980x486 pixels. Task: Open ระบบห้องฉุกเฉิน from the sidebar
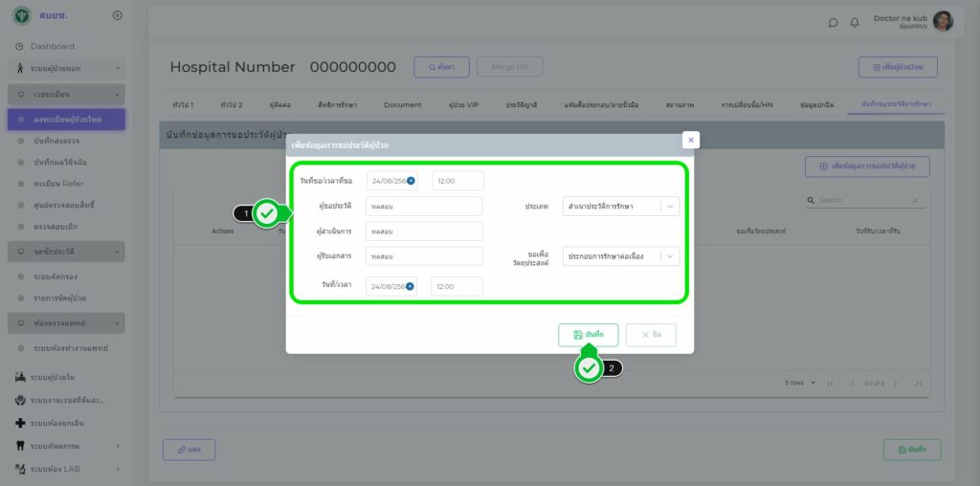67,423
